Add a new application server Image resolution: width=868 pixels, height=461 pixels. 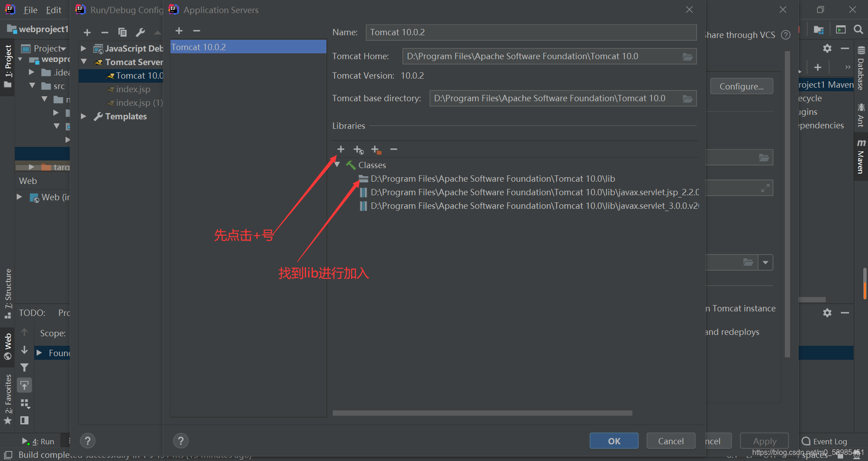tap(179, 31)
